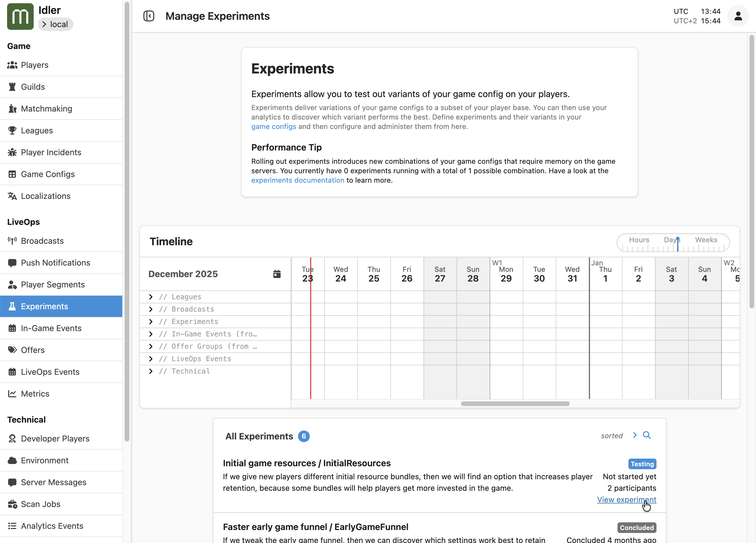Open the Metrics chart icon
The image size is (756, 543).
click(x=13, y=393)
